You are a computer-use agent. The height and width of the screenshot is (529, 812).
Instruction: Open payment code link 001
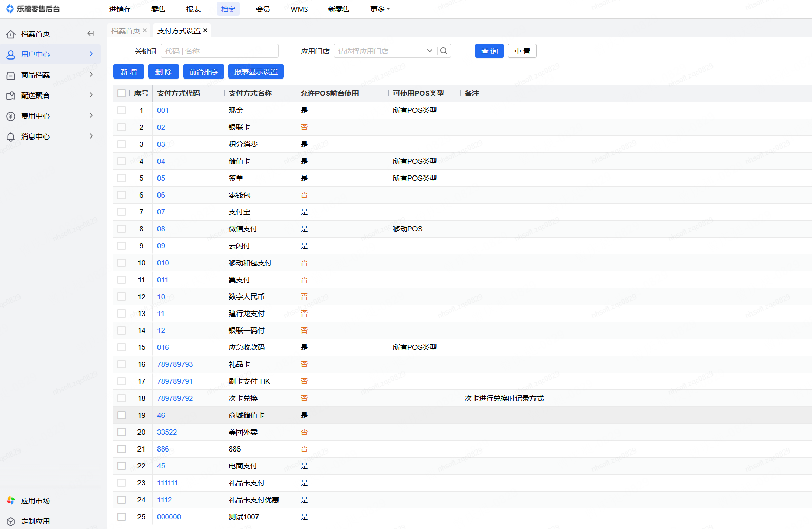click(163, 110)
